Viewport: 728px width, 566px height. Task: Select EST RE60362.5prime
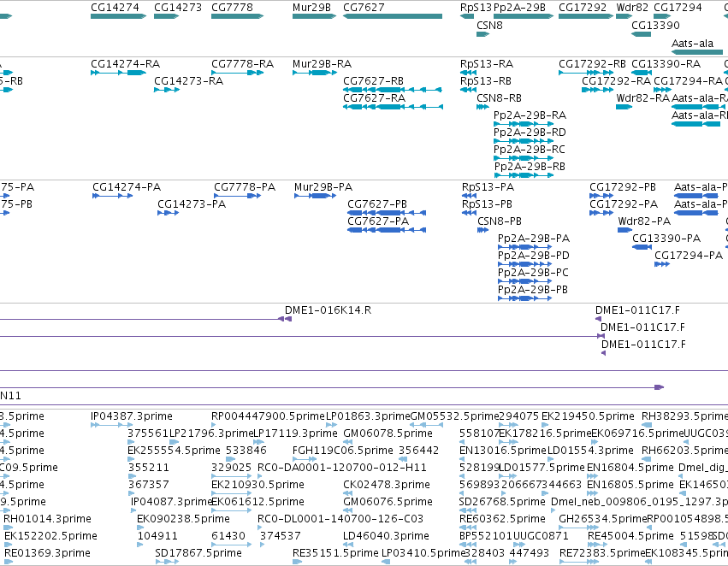click(x=502, y=520)
